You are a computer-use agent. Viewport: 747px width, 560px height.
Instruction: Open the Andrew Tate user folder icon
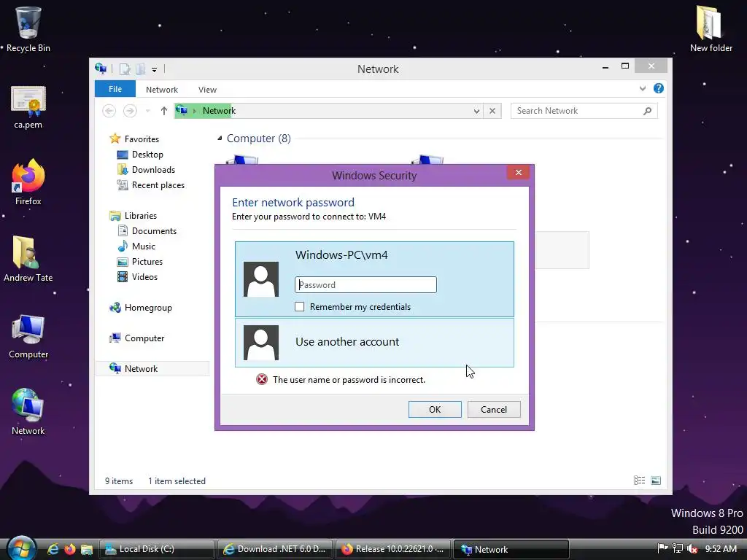tap(28, 259)
